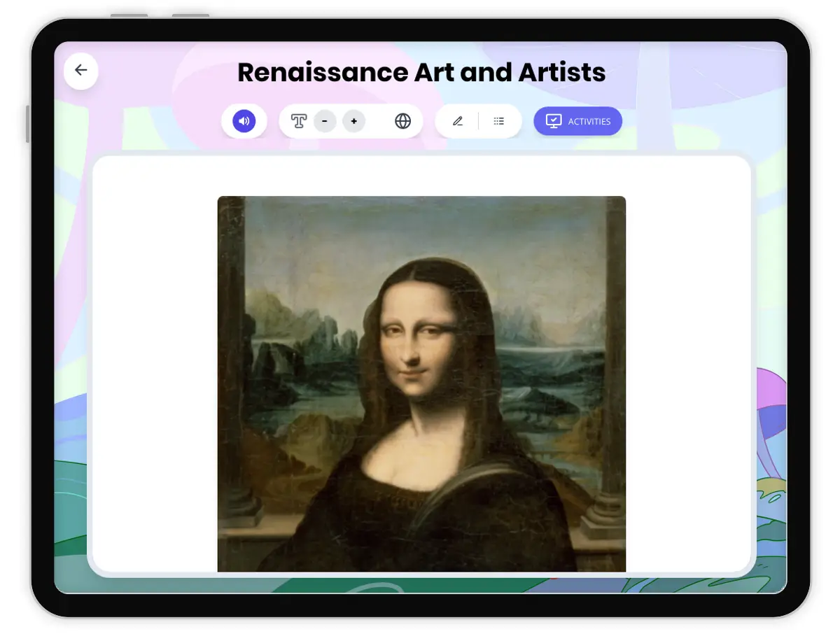Open the language selection options
The height and width of the screenshot is (634, 840).
405,120
